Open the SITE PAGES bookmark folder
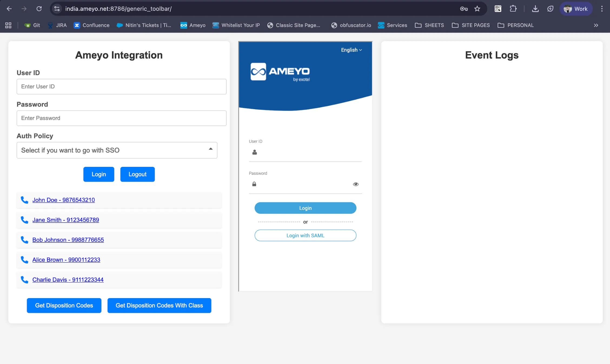 point(471,25)
